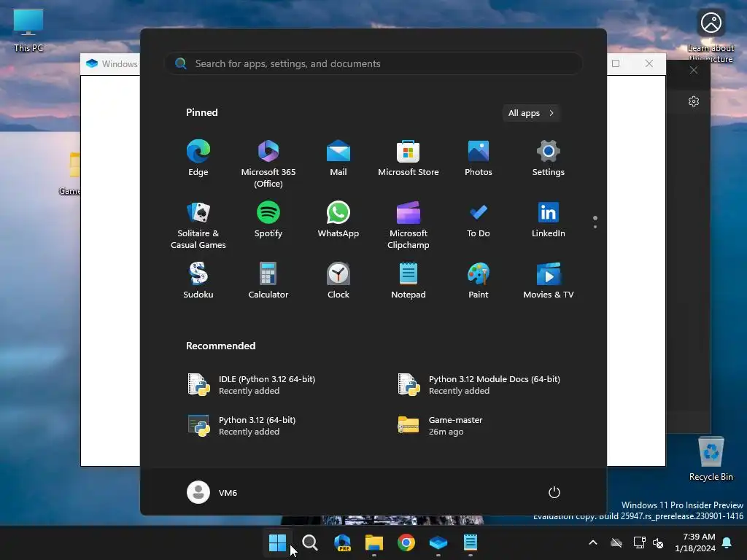Click Learn about this picture icon

pos(711,36)
